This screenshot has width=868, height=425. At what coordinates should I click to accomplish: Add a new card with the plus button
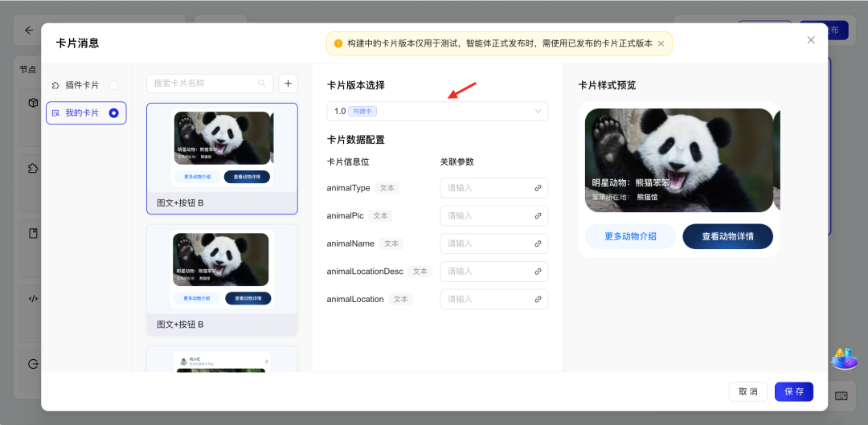(x=288, y=84)
